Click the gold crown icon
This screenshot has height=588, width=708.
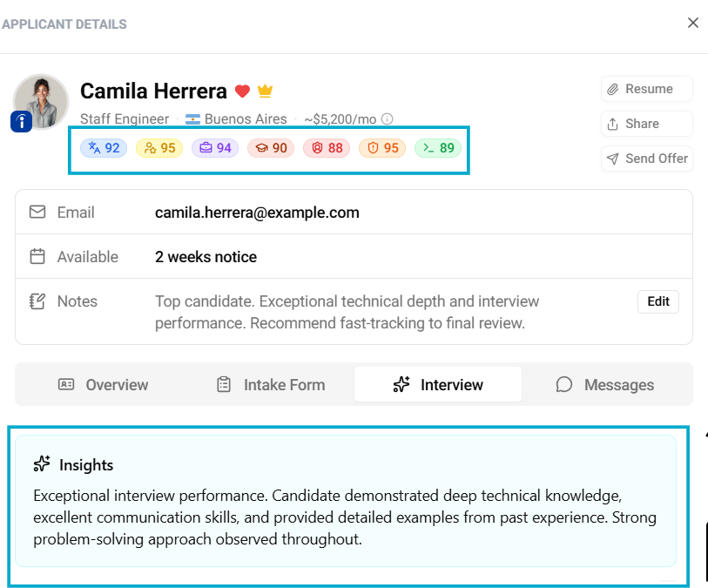click(266, 91)
